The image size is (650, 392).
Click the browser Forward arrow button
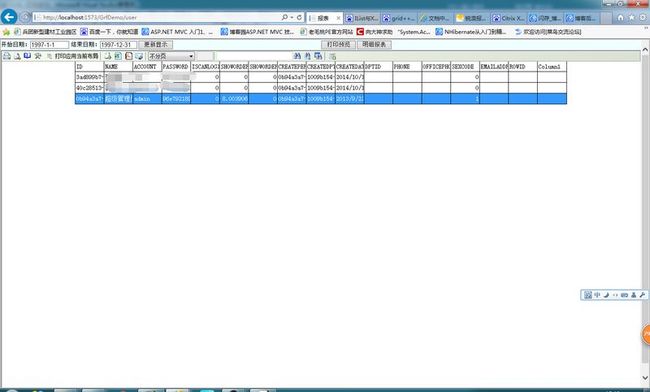pyautogui.click(x=25, y=17)
